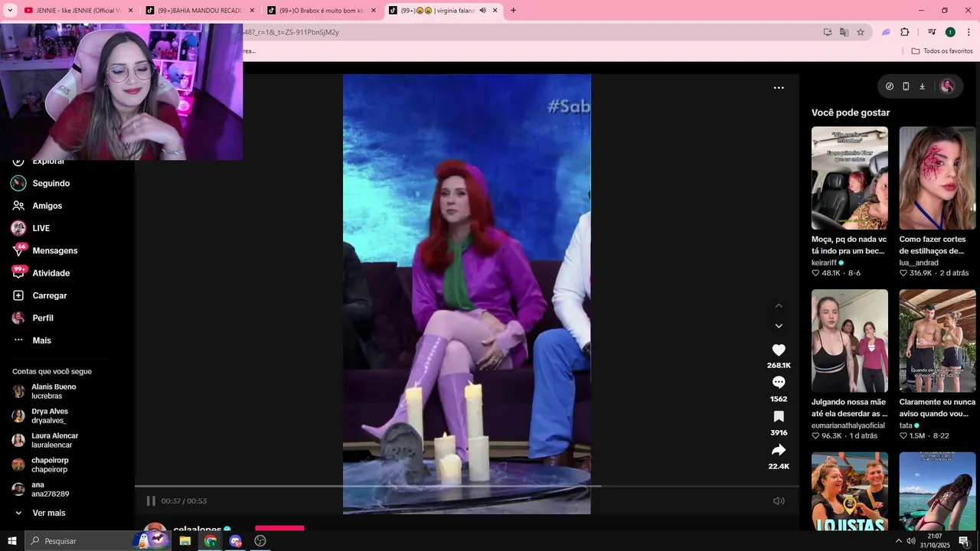Bookmark this video with the save icon
This screenshot has width=980, height=551.
[779, 416]
